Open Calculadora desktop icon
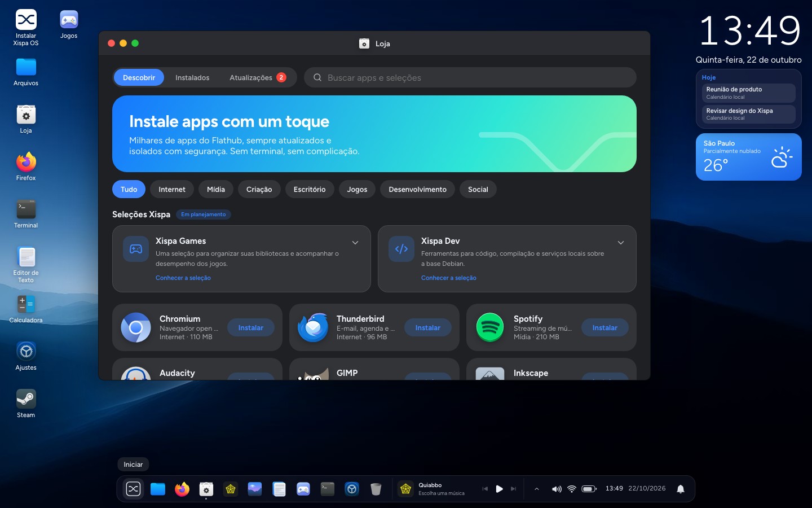 (x=26, y=308)
